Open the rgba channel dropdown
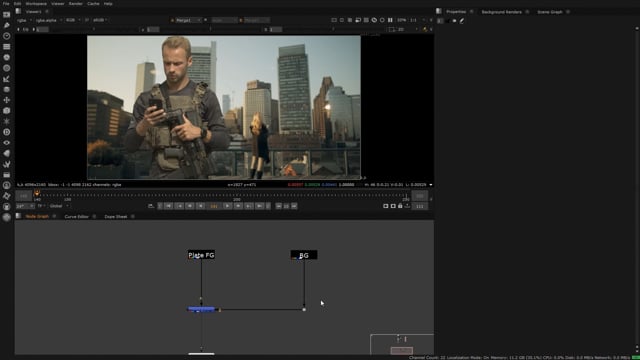The image size is (640, 360). click(24, 20)
